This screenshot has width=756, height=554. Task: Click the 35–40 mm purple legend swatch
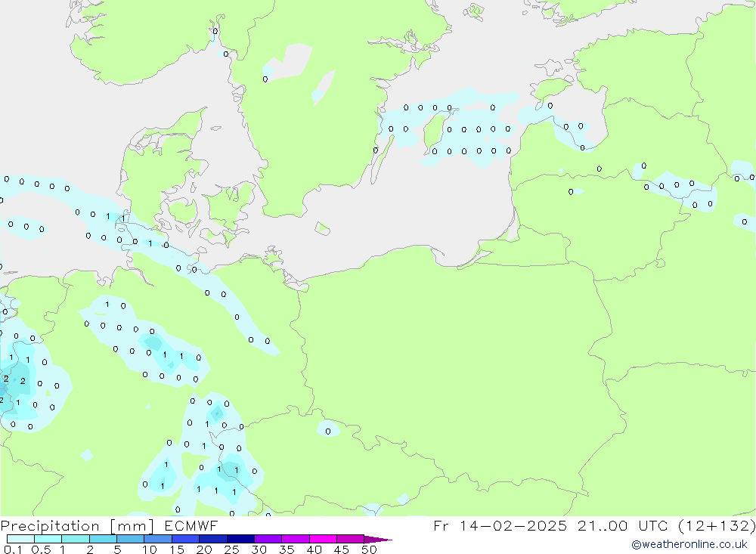[295, 539]
